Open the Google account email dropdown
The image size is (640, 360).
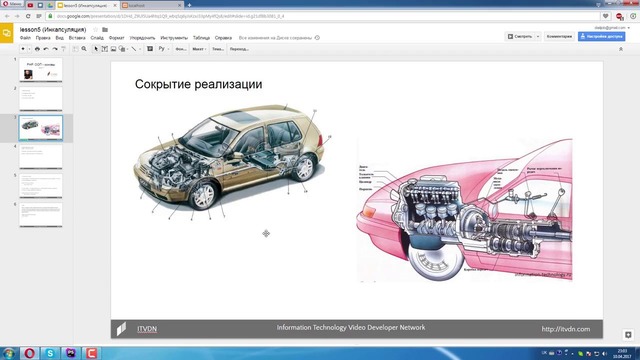[611, 28]
